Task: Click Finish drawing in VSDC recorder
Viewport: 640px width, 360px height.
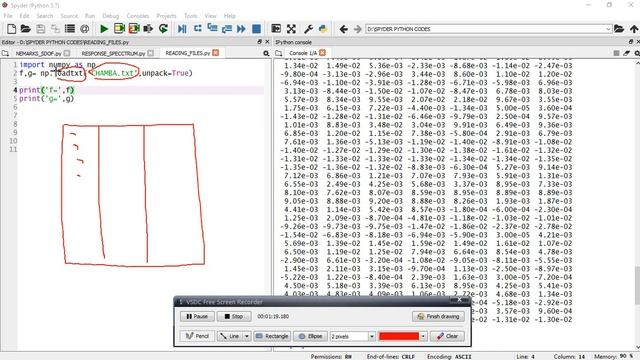Action: point(438,316)
